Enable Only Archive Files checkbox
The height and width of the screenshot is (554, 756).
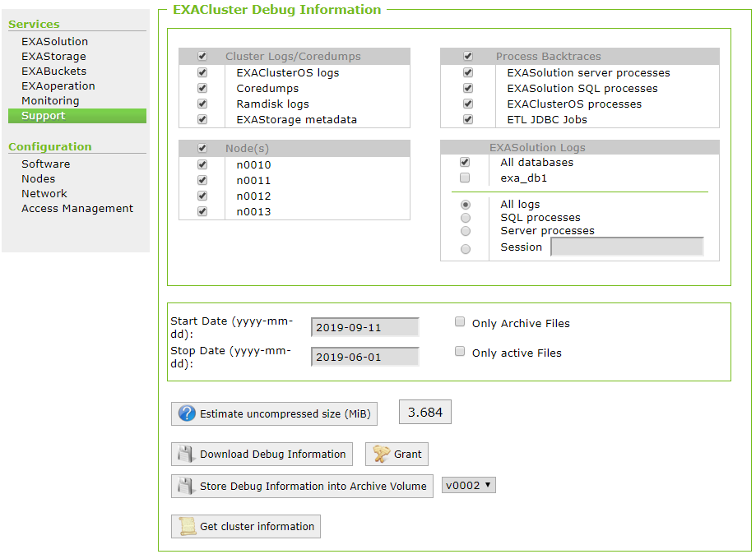[x=460, y=322]
